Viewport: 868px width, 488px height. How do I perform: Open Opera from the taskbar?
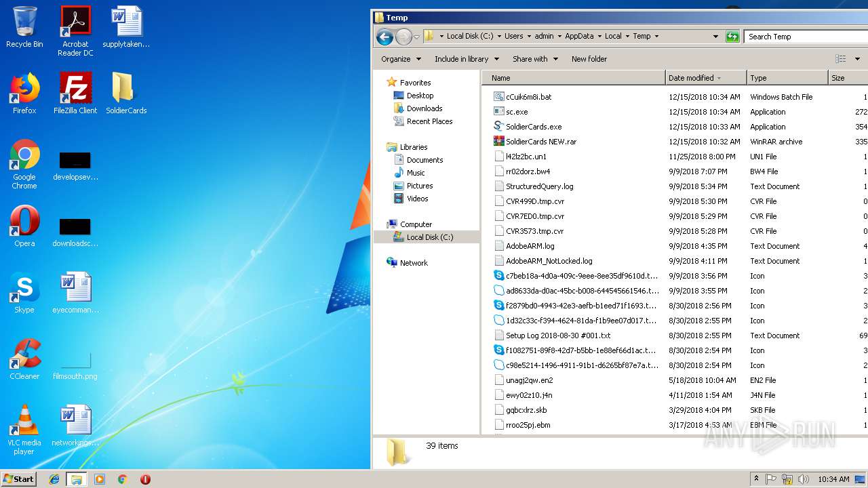[145, 479]
